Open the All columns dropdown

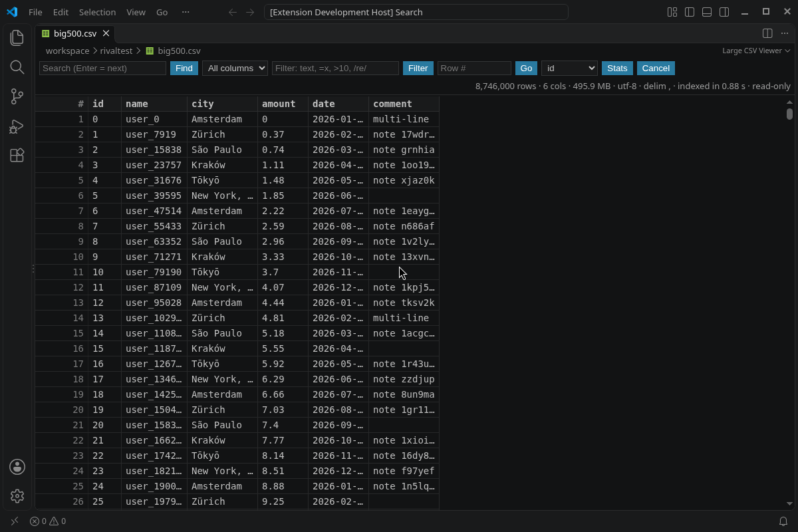click(235, 68)
